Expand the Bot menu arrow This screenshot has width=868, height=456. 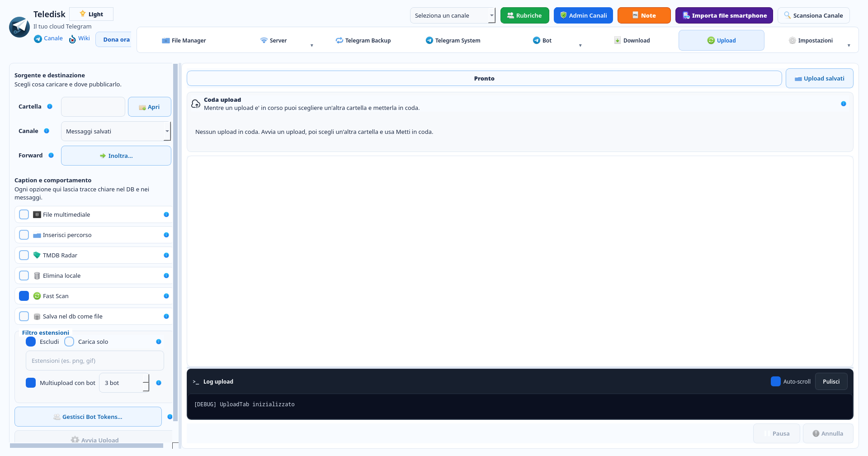[580, 45]
